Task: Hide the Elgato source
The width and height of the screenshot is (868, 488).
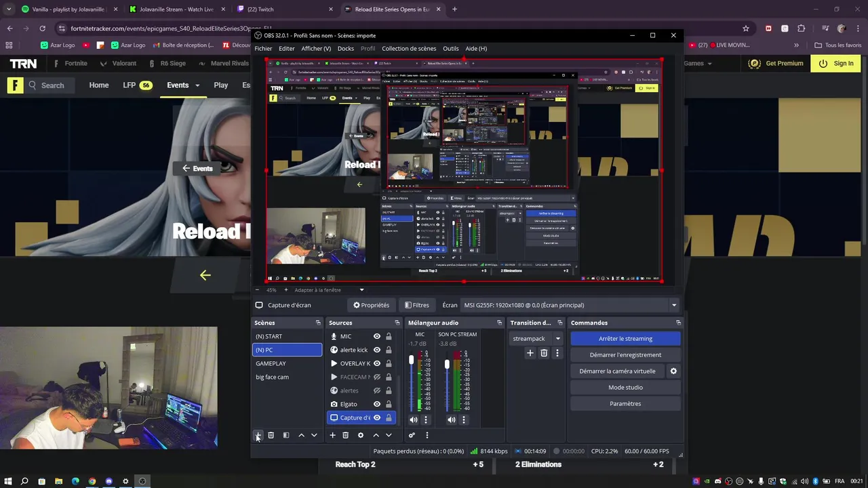Action: 377,404
